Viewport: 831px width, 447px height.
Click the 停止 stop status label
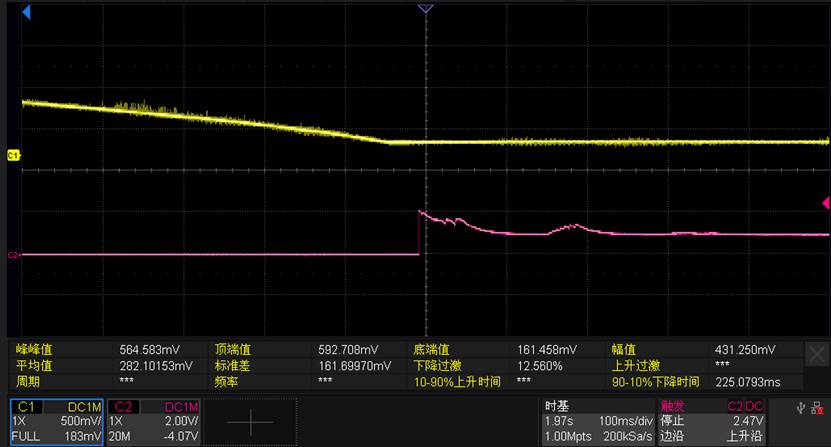coord(672,421)
